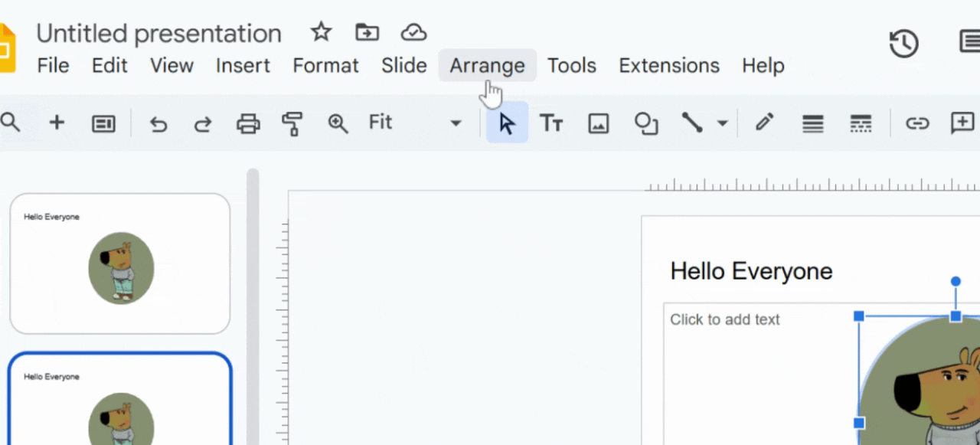Click the new slide plus button
The height and width of the screenshot is (445, 980).
click(x=57, y=123)
